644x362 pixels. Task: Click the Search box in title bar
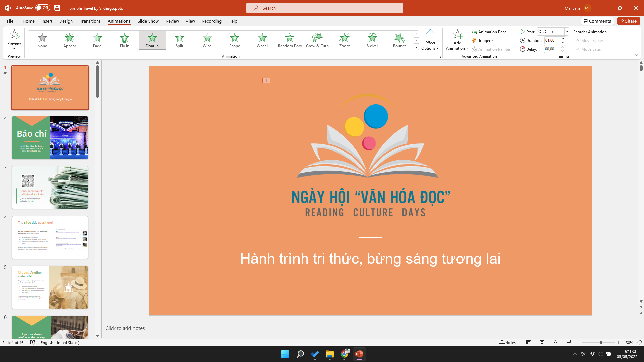coord(324,8)
